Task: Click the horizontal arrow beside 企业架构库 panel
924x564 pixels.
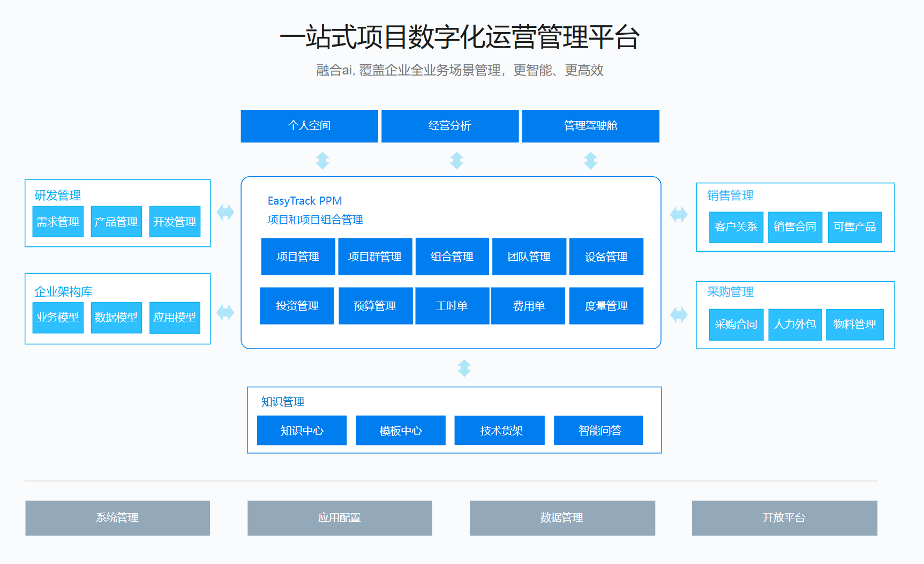Action: (x=226, y=312)
